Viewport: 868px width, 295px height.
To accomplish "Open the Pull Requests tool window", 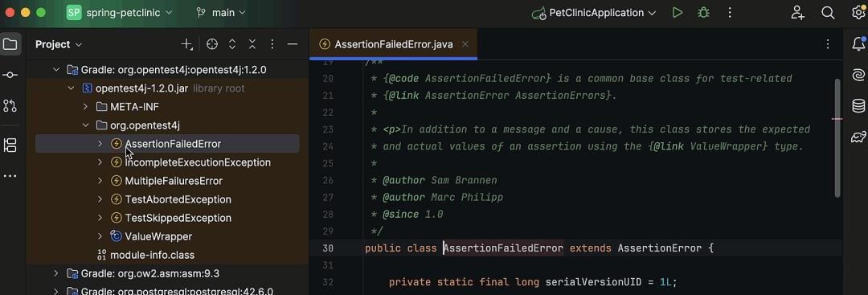I will [10, 106].
